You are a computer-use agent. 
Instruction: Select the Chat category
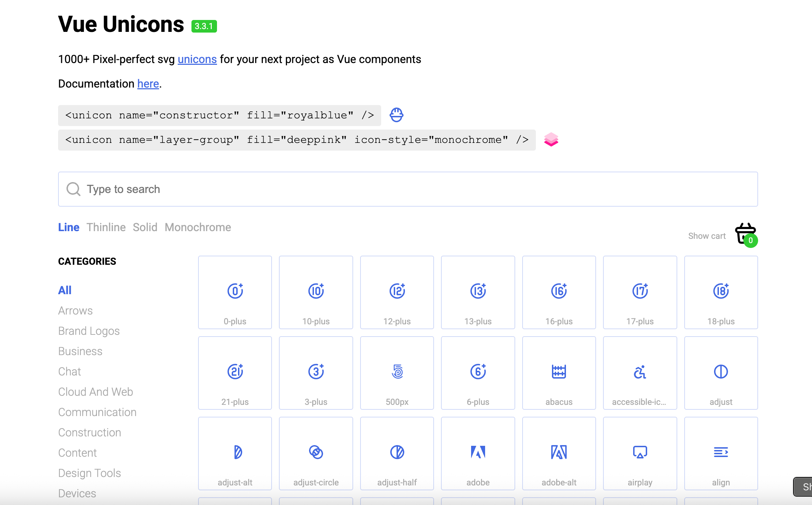[69, 372]
